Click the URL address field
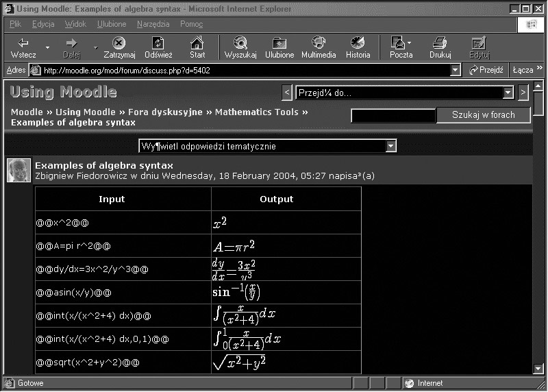 (x=246, y=71)
